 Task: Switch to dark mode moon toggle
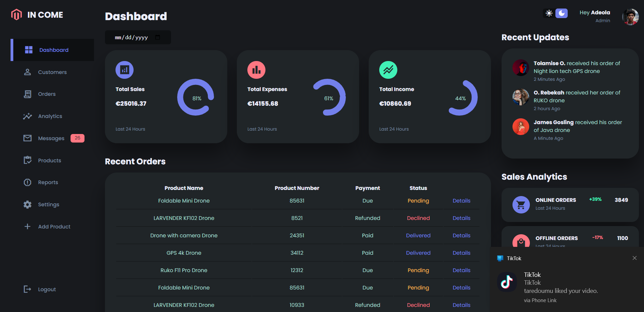point(562,13)
